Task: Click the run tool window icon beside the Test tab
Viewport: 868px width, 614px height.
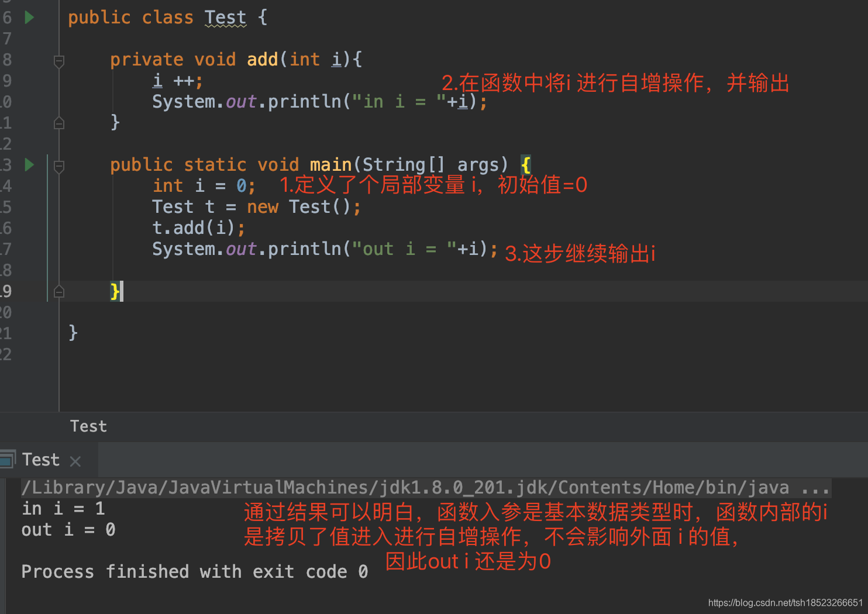Action: click(7, 460)
